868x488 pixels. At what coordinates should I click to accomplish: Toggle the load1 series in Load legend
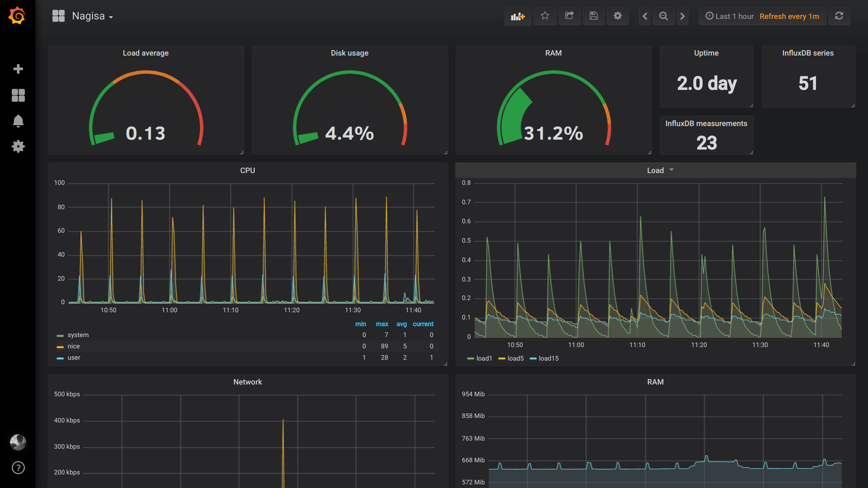coord(484,358)
